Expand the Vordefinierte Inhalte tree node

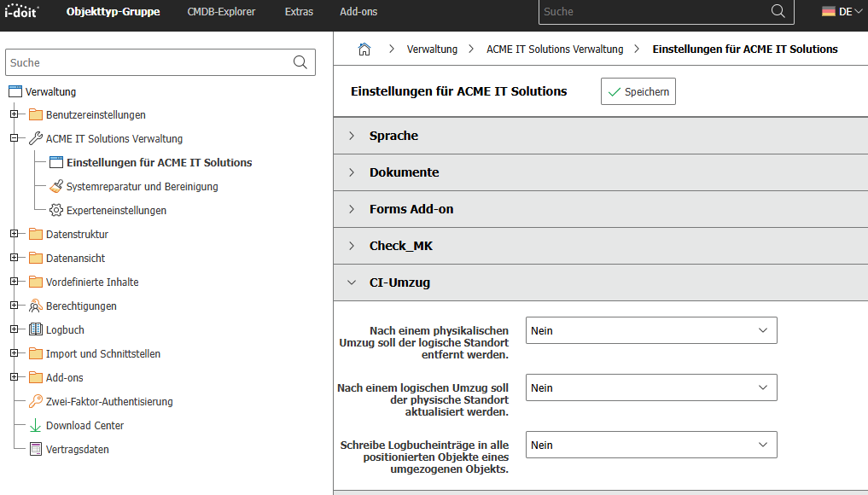click(x=15, y=282)
